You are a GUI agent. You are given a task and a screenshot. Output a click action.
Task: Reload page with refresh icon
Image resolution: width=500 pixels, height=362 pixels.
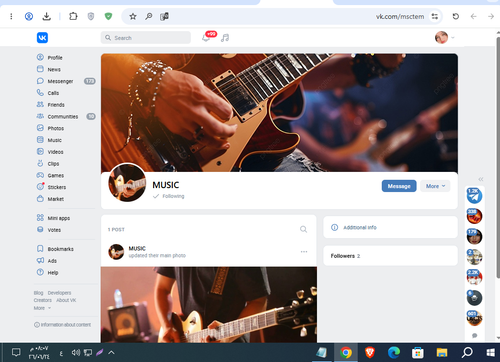click(x=456, y=16)
